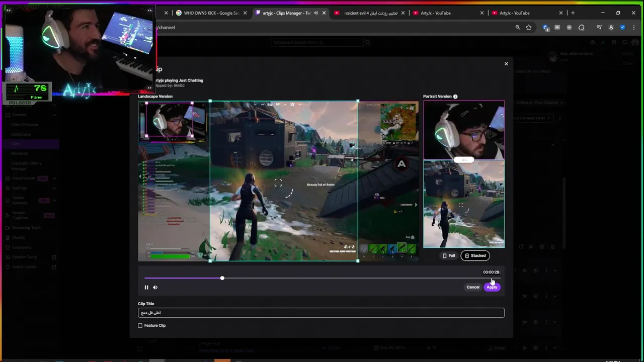This screenshot has height=362, width=644.
Task: Close the WHO OWNS KICK tab
Action: [x=245, y=13]
